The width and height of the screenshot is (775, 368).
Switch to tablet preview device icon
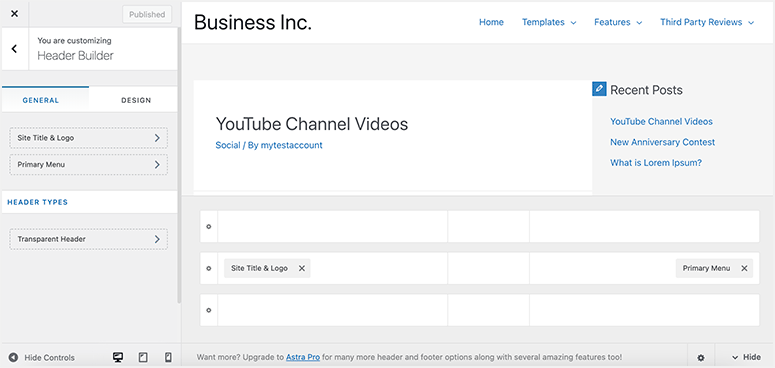(143, 358)
